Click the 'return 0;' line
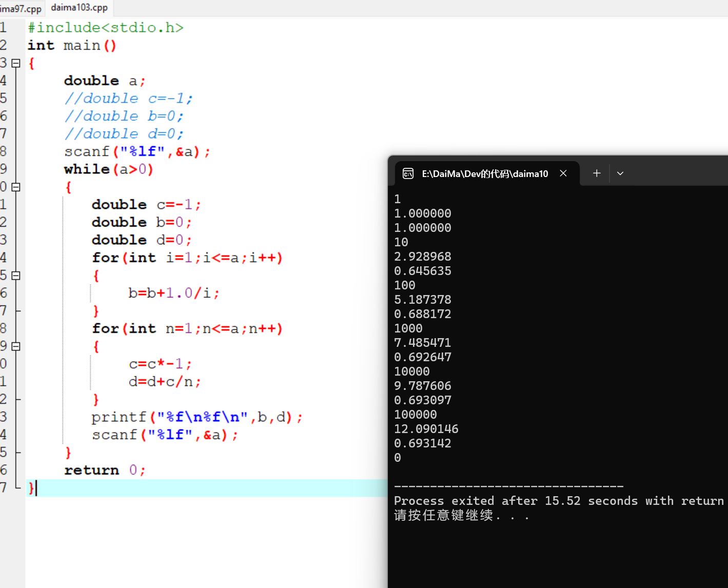The width and height of the screenshot is (728, 588). pos(105,471)
